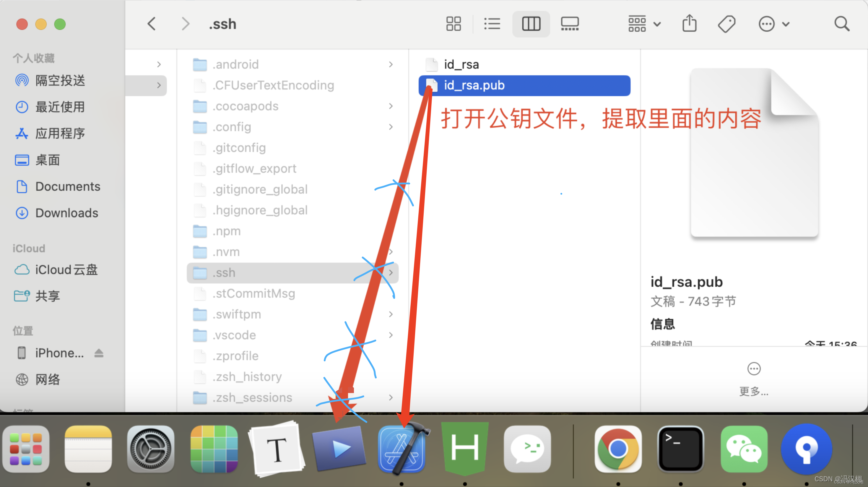Go back with the Finder back arrow

coord(152,24)
